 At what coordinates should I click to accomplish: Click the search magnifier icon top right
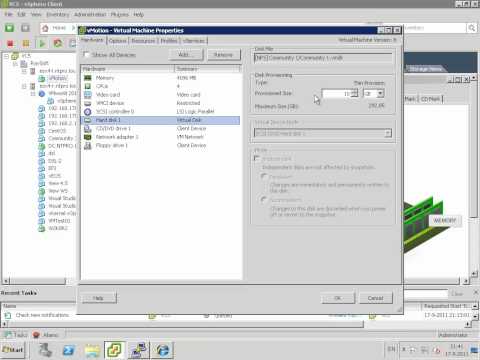click(472, 28)
